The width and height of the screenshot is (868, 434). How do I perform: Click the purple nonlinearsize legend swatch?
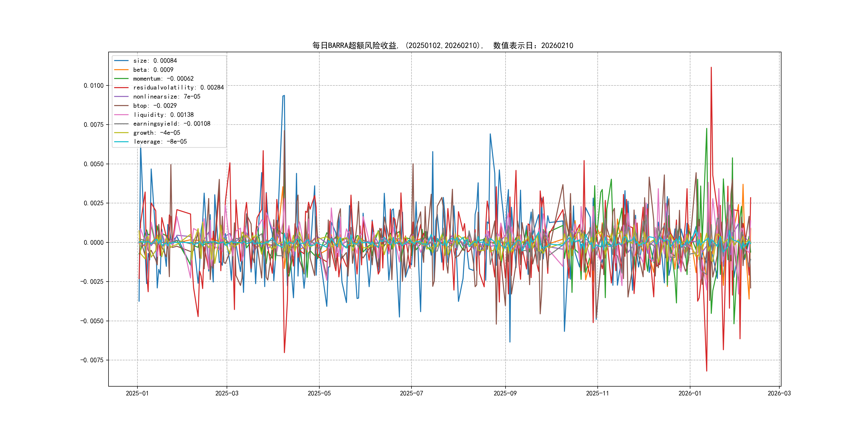[x=121, y=97]
